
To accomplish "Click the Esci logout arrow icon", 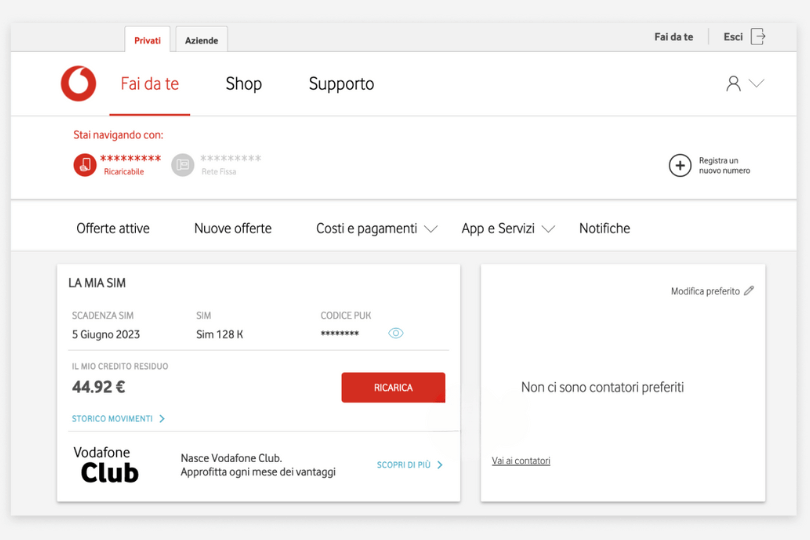I will point(758,37).
